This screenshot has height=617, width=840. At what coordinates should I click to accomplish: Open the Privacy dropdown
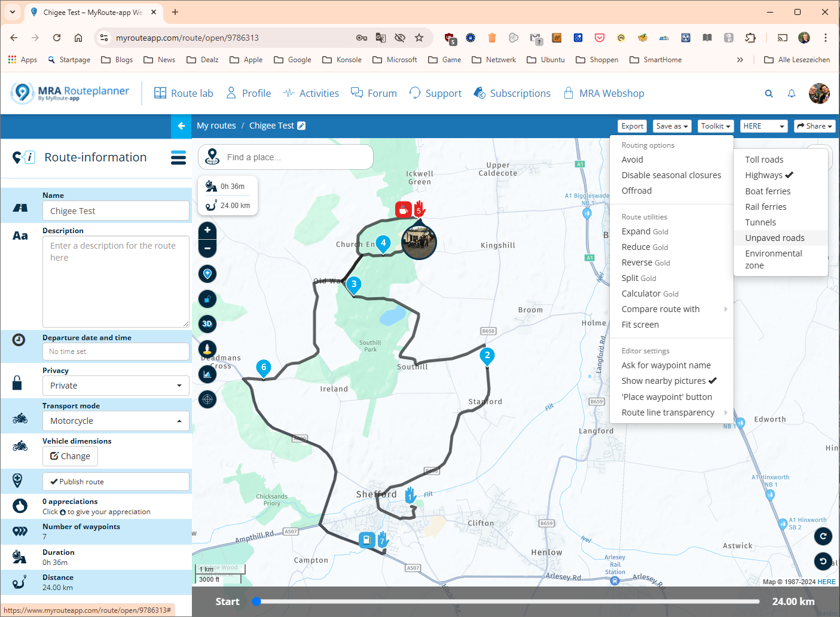[x=116, y=386]
